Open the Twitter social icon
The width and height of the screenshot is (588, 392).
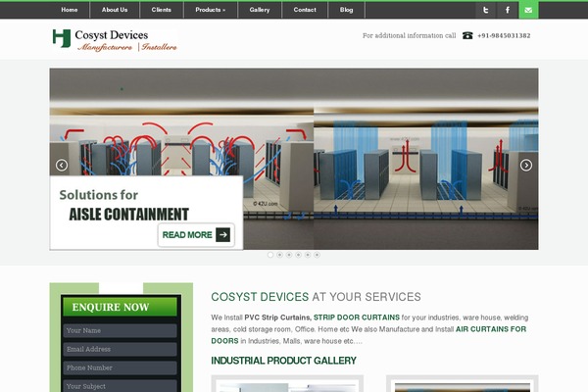(x=486, y=10)
